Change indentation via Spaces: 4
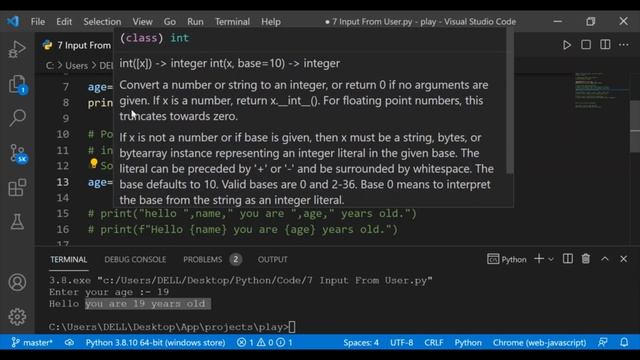 [x=361, y=342]
